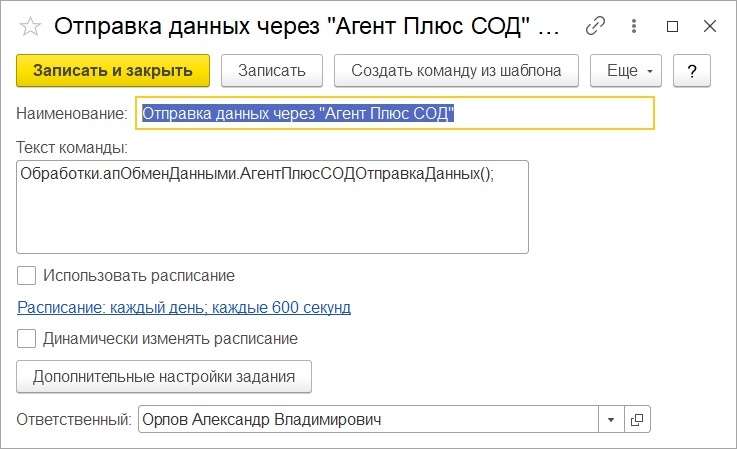Image resolution: width=737 pixels, height=449 pixels.
Task: Choose Создать команду из шаблона
Action: pyautogui.click(x=456, y=71)
